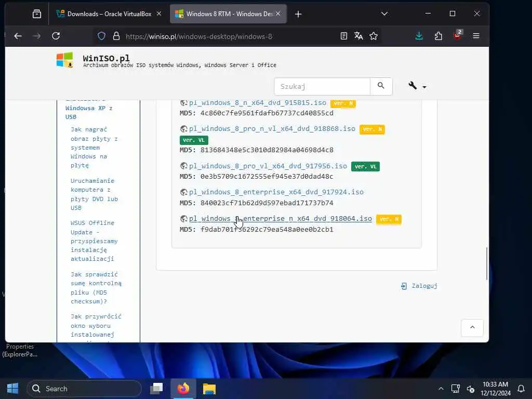
Task: Close the Windows 8 RTM tab
Action: (x=278, y=14)
